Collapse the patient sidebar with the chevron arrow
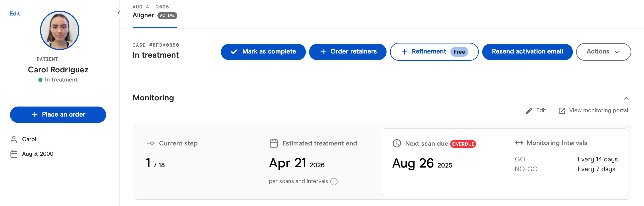The width and height of the screenshot is (644, 206). 119,13
